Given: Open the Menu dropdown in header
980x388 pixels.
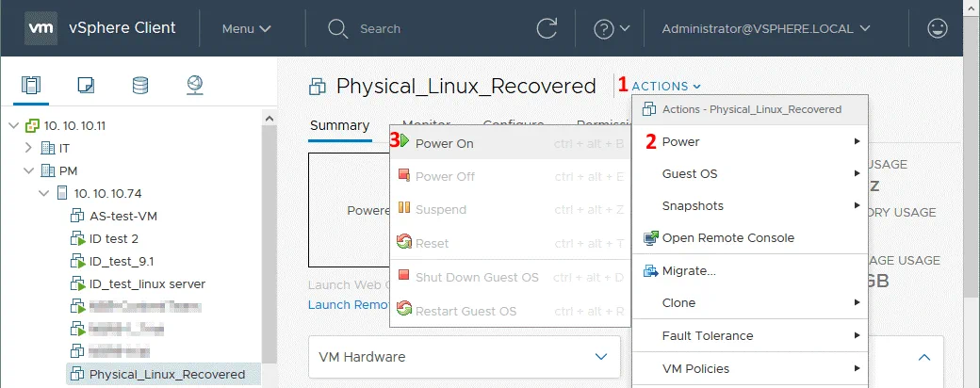Looking at the screenshot, I should (246, 28).
